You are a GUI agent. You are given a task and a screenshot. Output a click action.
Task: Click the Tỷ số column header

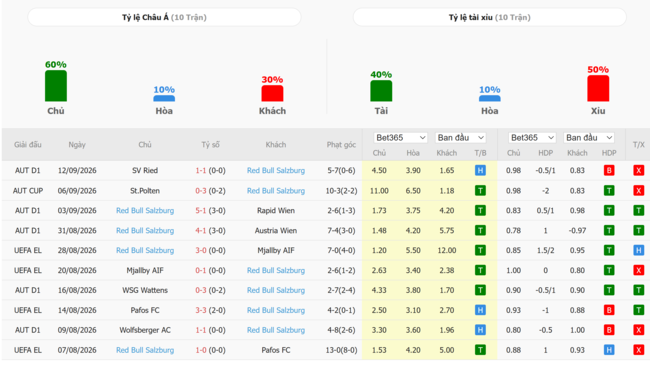(x=211, y=145)
